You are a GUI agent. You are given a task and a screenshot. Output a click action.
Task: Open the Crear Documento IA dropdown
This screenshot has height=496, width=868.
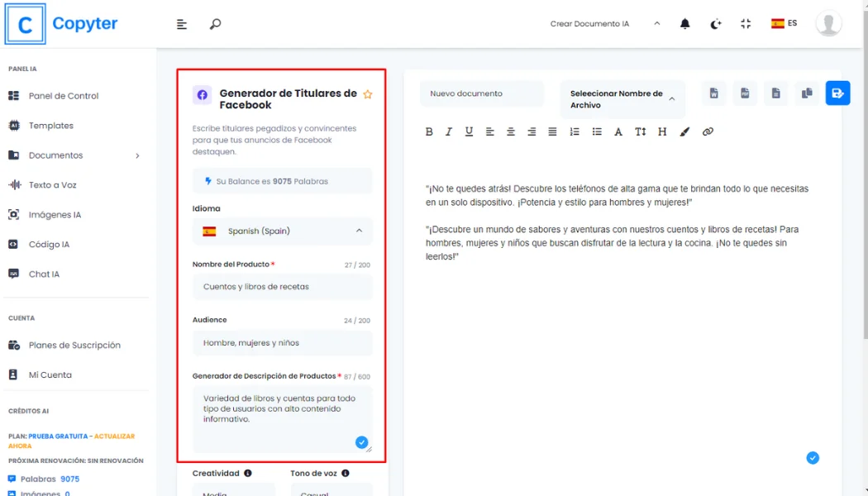click(x=605, y=24)
